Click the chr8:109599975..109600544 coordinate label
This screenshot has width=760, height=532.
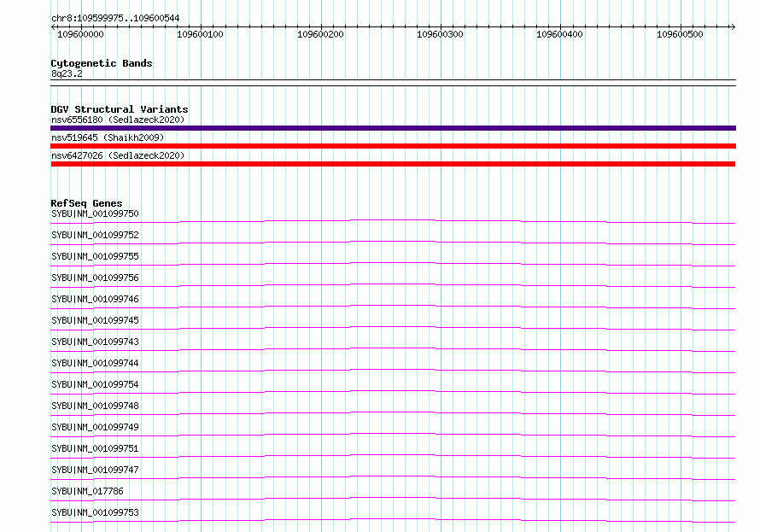(115, 18)
